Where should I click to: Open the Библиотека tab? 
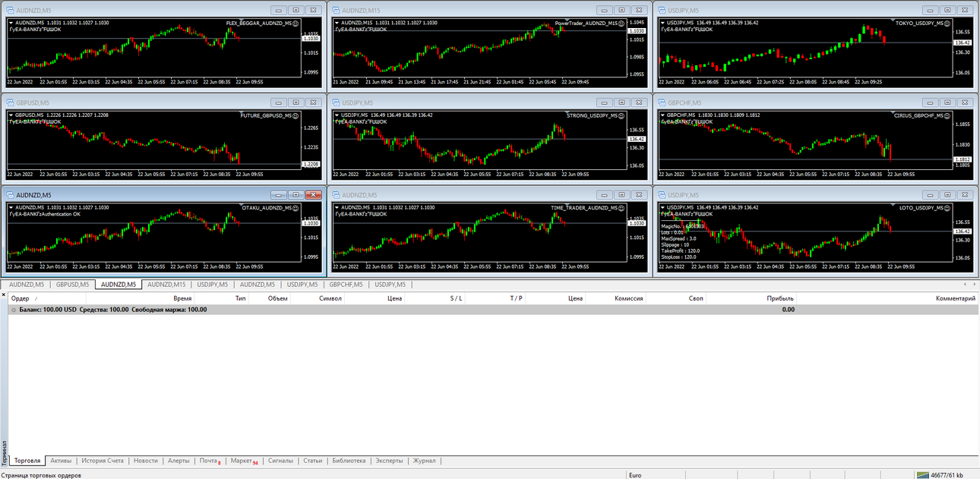coord(349,461)
